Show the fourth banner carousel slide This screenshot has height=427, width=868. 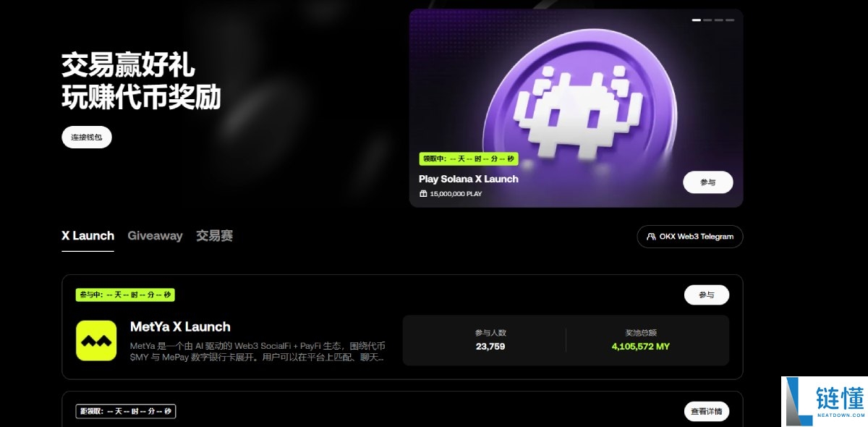730,20
